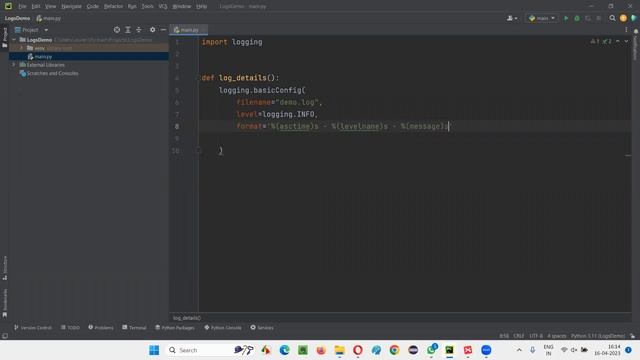Open Notifications bell on right stripe
This screenshot has width=640, height=360.
(x=636, y=31)
